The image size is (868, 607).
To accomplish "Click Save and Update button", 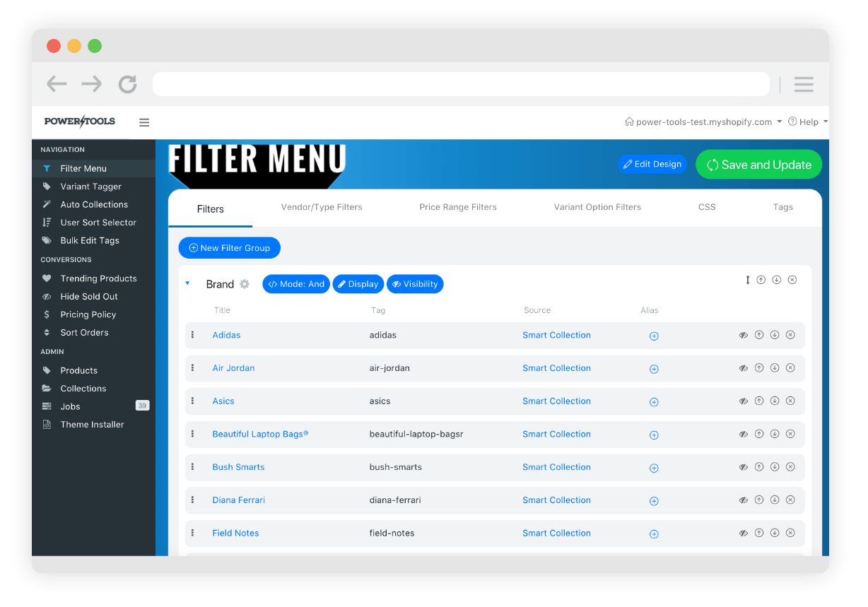I will click(x=758, y=165).
